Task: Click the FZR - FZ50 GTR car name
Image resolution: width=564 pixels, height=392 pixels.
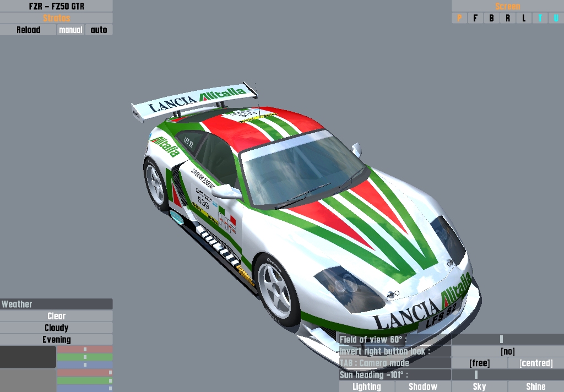Action: click(56, 6)
